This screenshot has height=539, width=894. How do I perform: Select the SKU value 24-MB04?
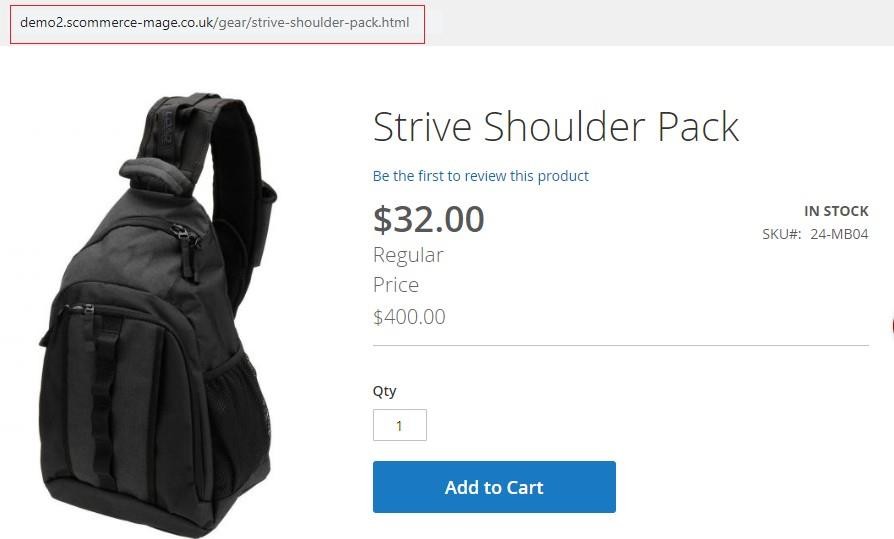coord(839,234)
